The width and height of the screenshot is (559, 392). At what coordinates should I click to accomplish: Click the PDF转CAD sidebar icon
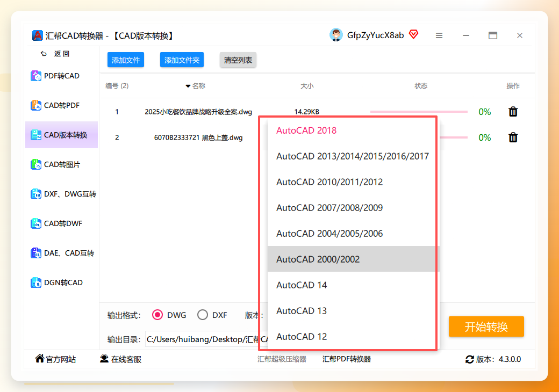click(35, 76)
